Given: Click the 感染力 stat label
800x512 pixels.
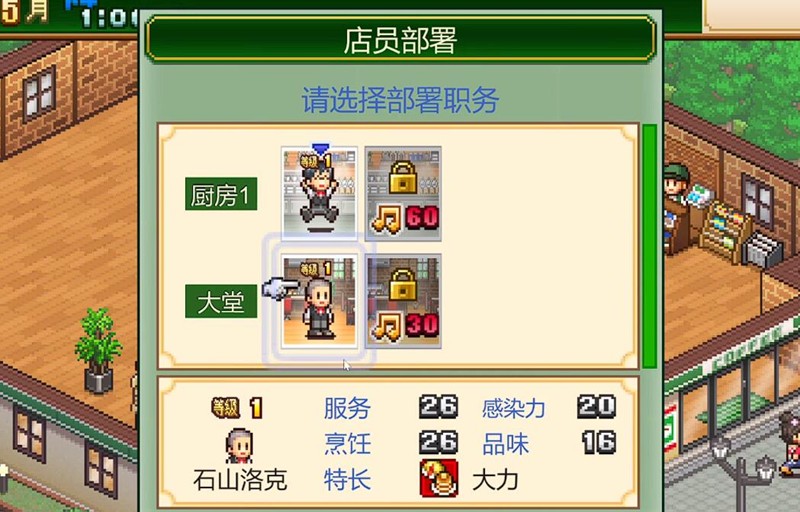Looking at the screenshot, I should tap(514, 408).
